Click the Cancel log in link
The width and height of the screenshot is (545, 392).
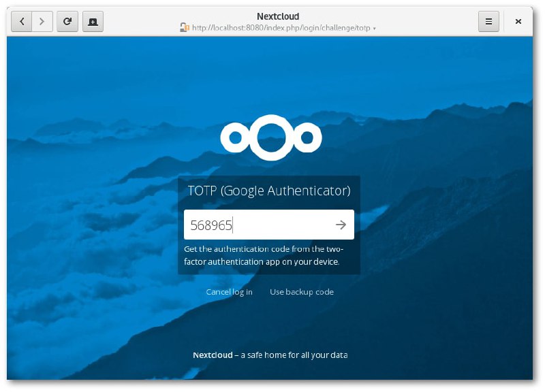pyautogui.click(x=229, y=292)
